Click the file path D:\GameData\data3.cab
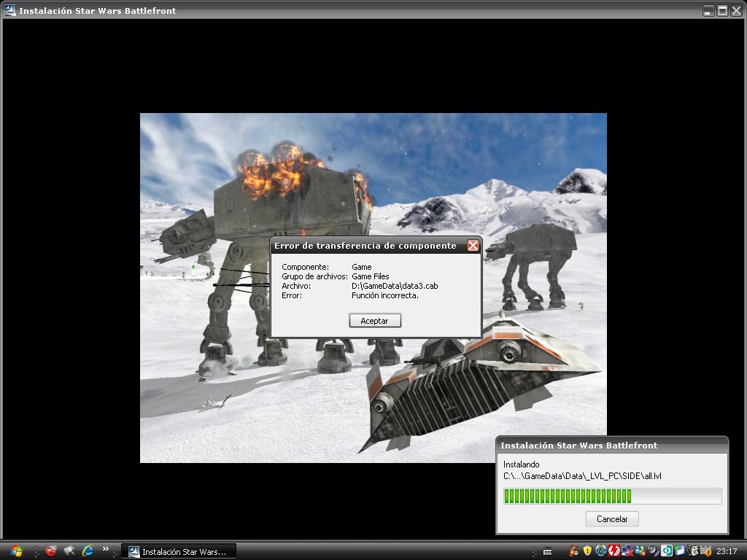The height and width of the screenshot is (560, 747). (x=395, y=286)
